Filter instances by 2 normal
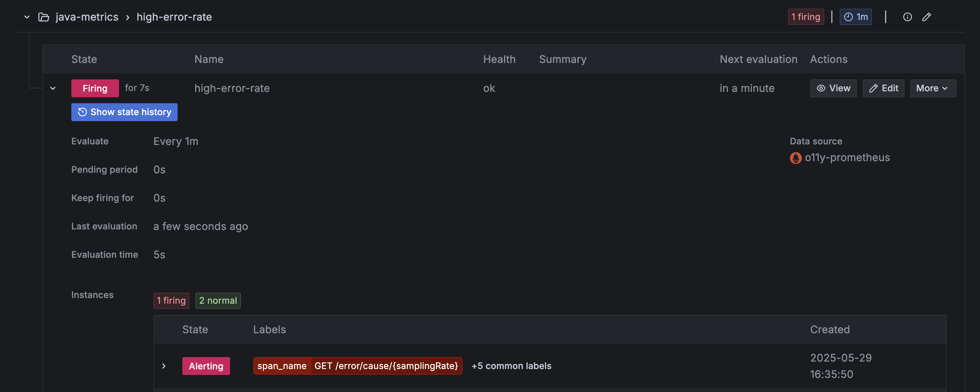The image size is (980, 392). coord(218,300)
